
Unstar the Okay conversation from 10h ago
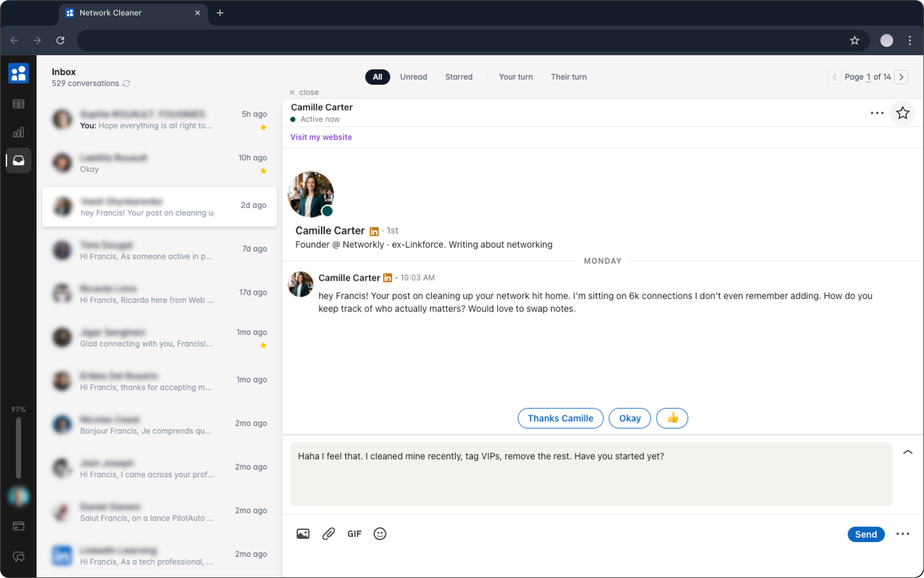(263, 171)
